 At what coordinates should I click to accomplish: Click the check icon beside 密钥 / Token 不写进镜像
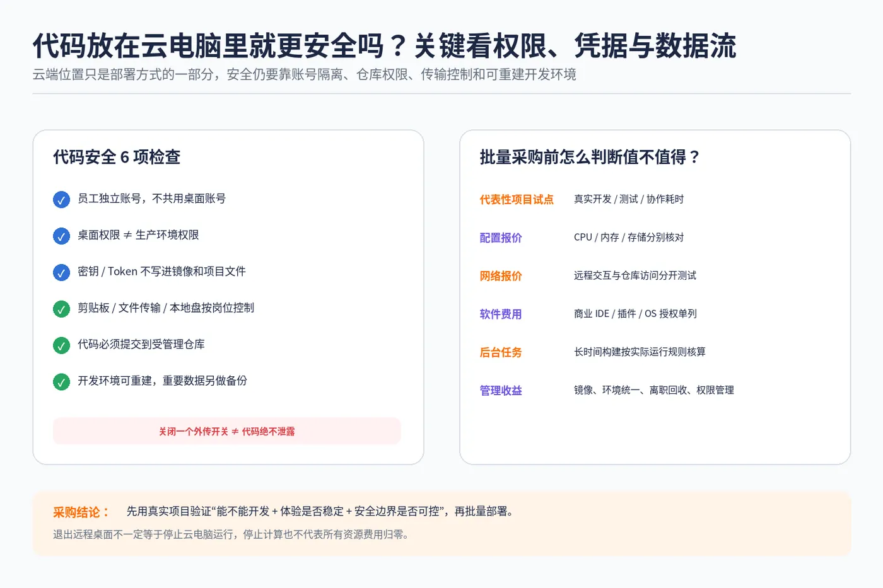(61, 272)
